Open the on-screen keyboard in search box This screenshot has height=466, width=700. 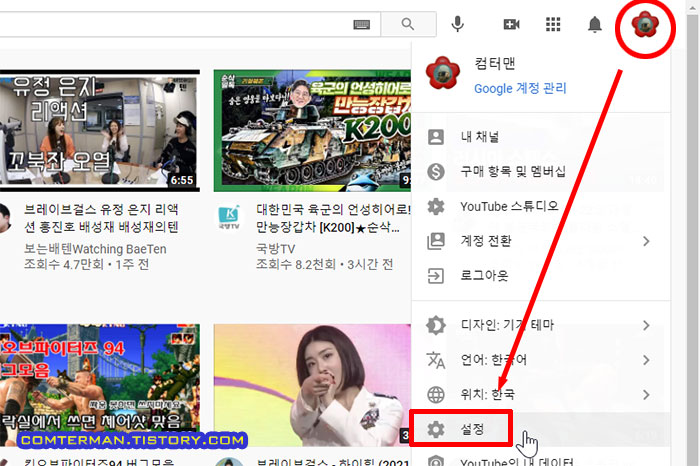(361, 25)
